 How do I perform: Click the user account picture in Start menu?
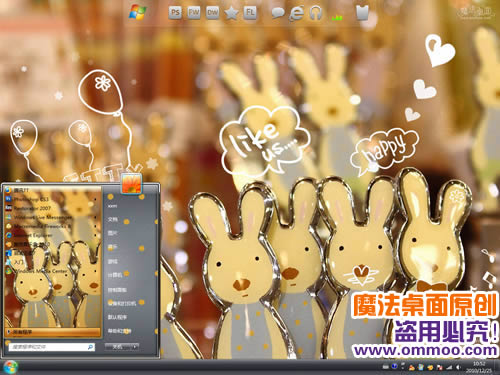tap(131, 183)
